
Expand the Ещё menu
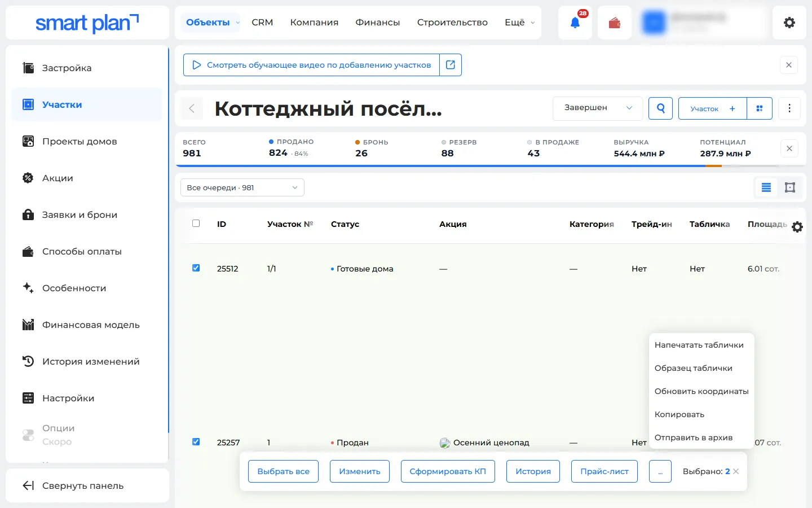[519, 23]
